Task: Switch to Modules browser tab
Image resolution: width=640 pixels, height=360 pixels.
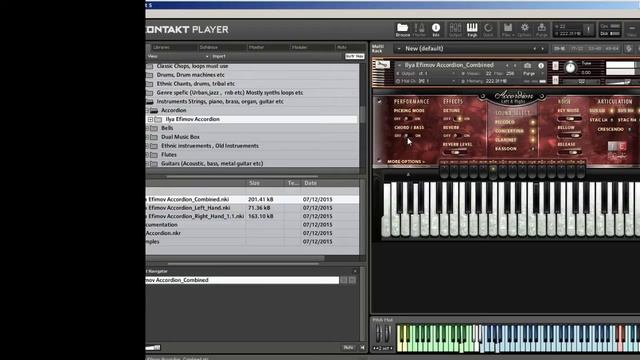Action: 299,47
